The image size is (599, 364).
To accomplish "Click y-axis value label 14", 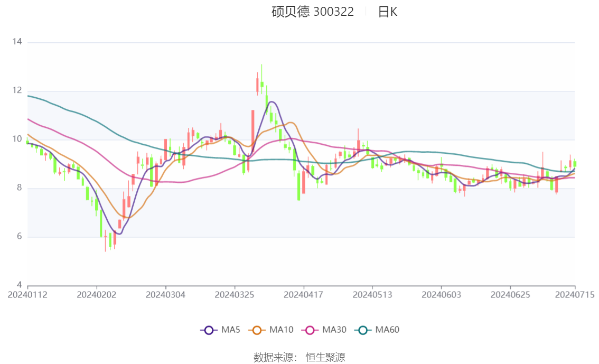I will [17, 42].
